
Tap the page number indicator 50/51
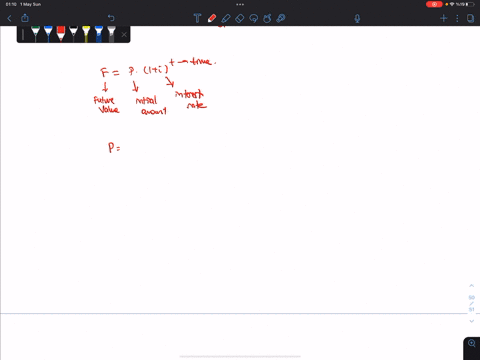click(x=471, y=303)
